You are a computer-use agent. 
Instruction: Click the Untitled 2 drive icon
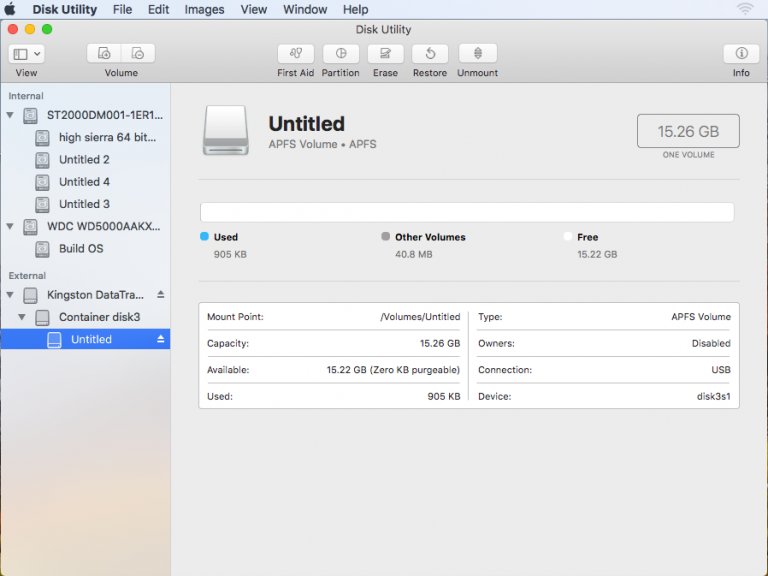pyautogui.click(x=43, y=160)
